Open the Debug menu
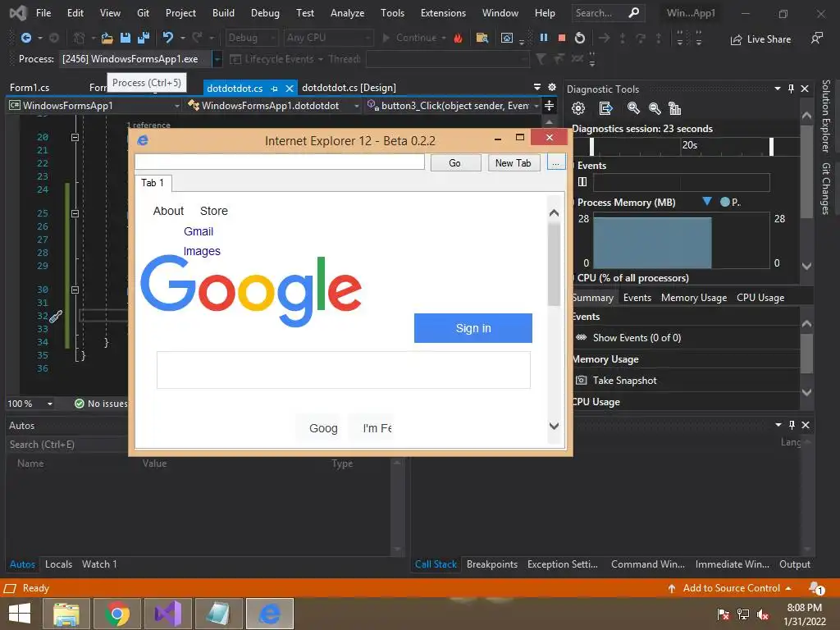The image size is (840, 630). tap(265, 13)
